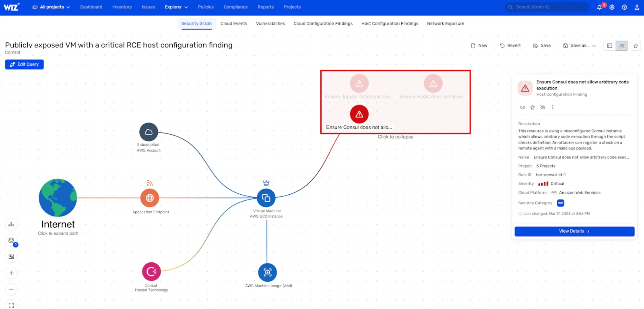This screenshot has width=644, height=309.
Task: Click the Edit Query button
Action: pos(25,64)
